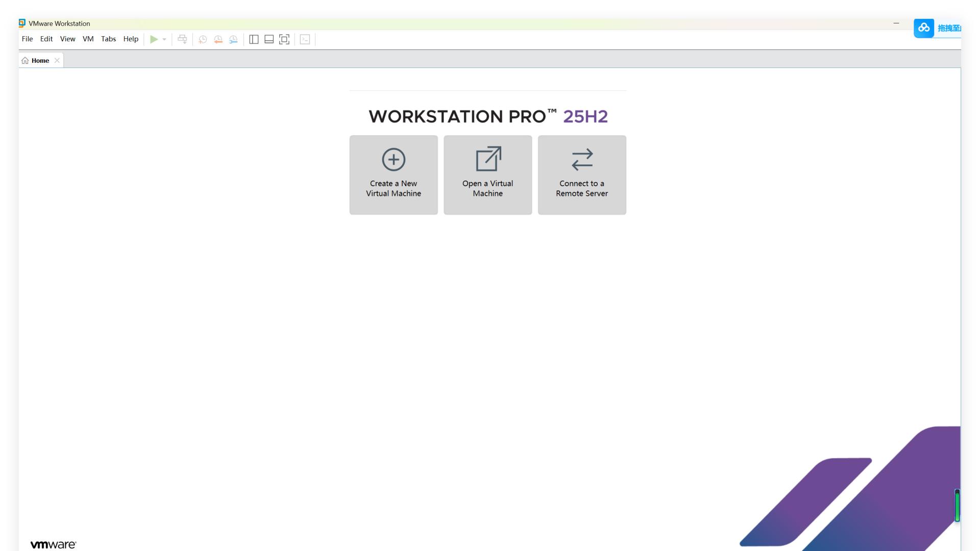Open the power options dropdown arrow
This screenshot has height=551, width=980.
pyautogui.click(x=164, y=39)
